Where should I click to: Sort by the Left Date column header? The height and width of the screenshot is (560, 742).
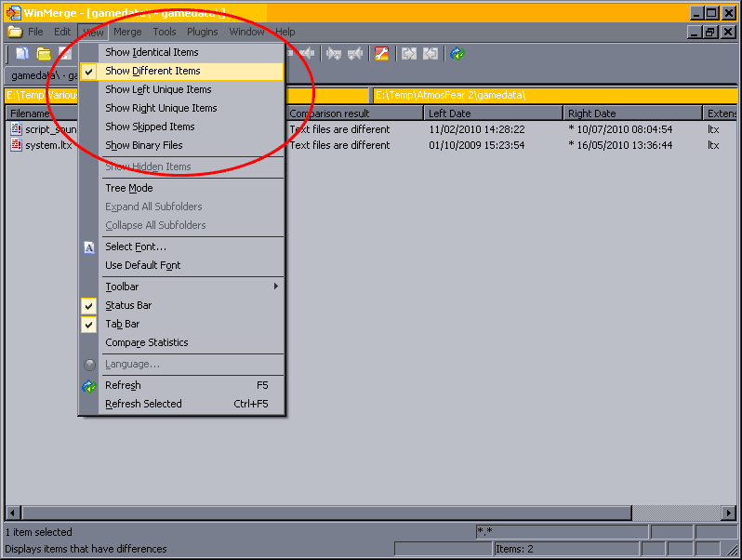coord(494,113)
